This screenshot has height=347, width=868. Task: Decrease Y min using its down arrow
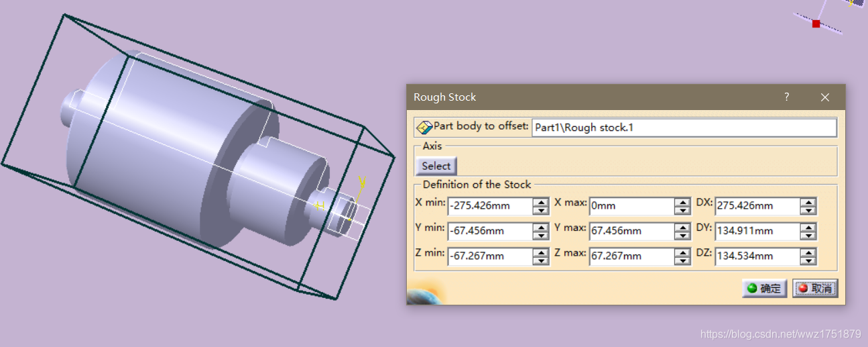pos(541,236)
